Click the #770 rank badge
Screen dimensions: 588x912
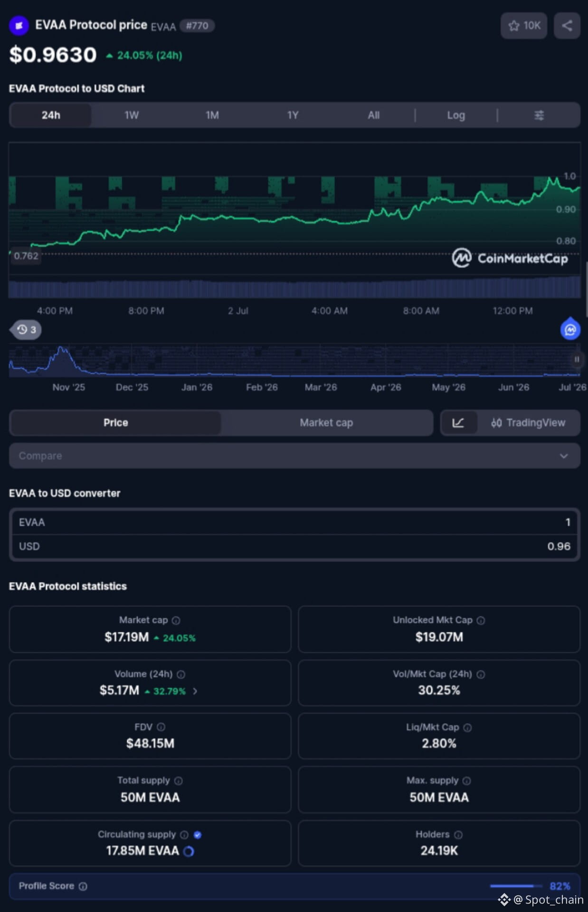tap(197, 26)
